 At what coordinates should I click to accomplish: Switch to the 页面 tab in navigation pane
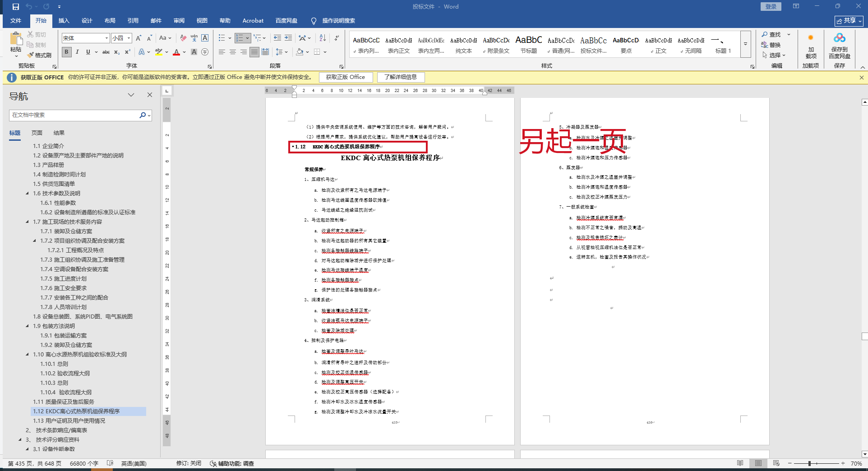click(37, 133)
